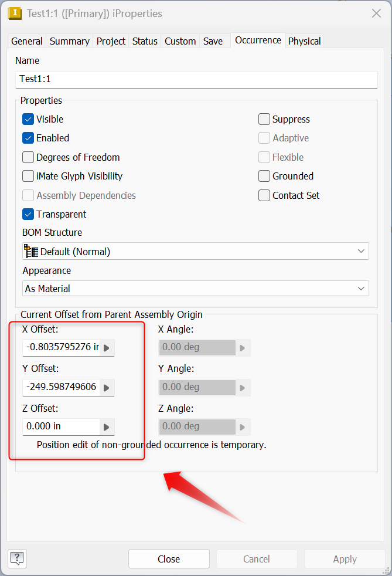Enable the Grounded checkbox
Viewport: 392px width, 576px height.
(x=264, y=176)
